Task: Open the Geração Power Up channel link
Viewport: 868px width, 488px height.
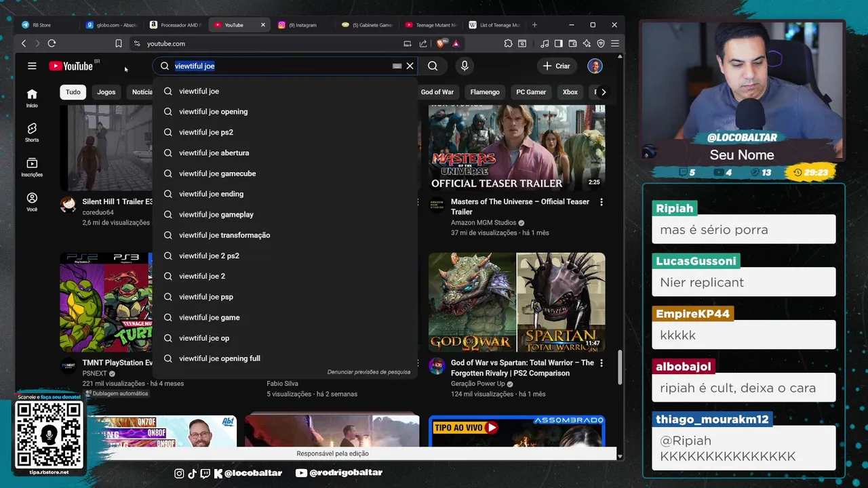Action: pyautogui.click(x=479, y=384)
